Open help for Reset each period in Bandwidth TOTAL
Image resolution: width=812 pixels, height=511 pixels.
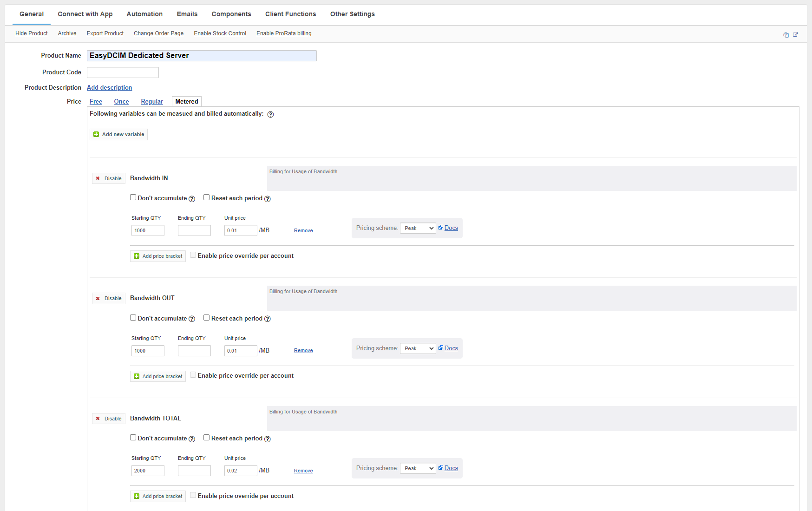pyautogui.click(x=268, y=439)
